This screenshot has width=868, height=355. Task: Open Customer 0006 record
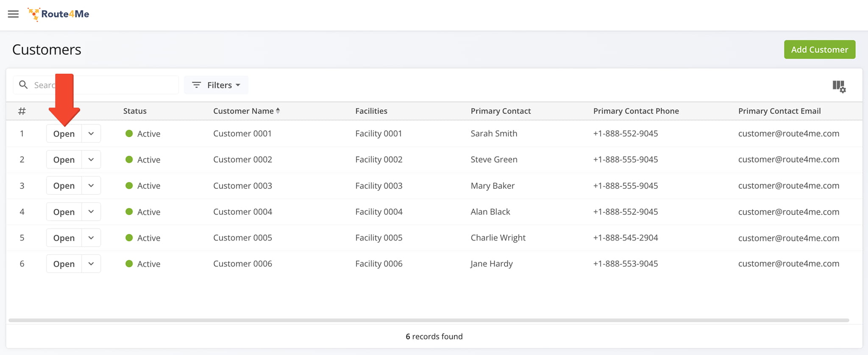pyautogui.click(x=64, y=263)
